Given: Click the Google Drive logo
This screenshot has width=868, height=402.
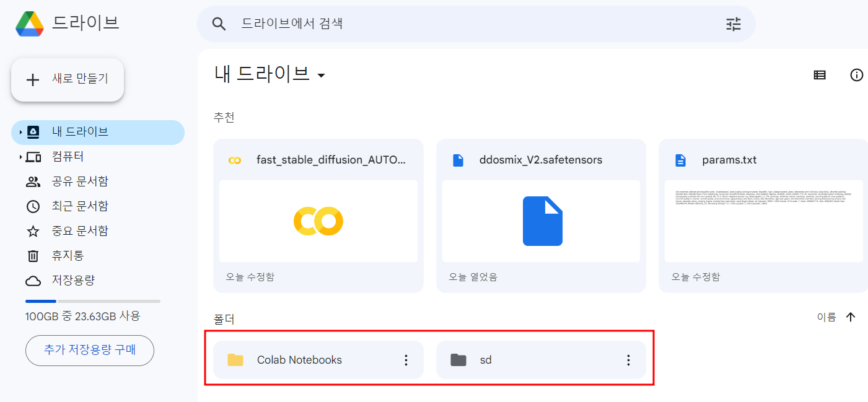Looking at the screenshot, I should pos(30,24).
